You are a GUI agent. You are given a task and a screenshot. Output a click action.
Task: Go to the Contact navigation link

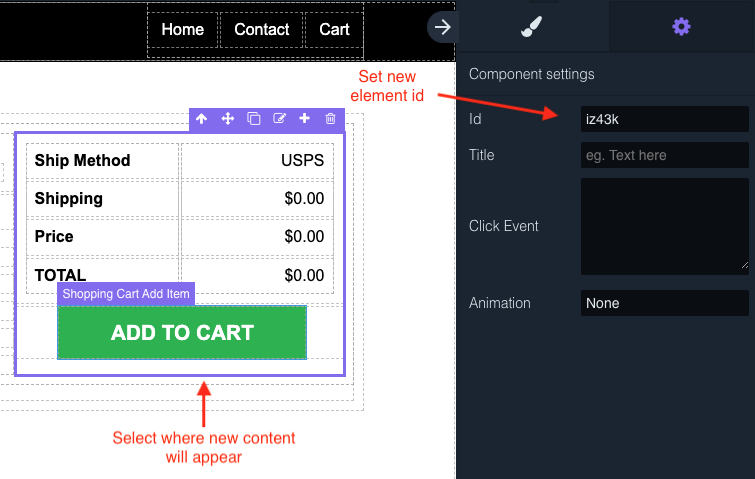pos(262,30)
